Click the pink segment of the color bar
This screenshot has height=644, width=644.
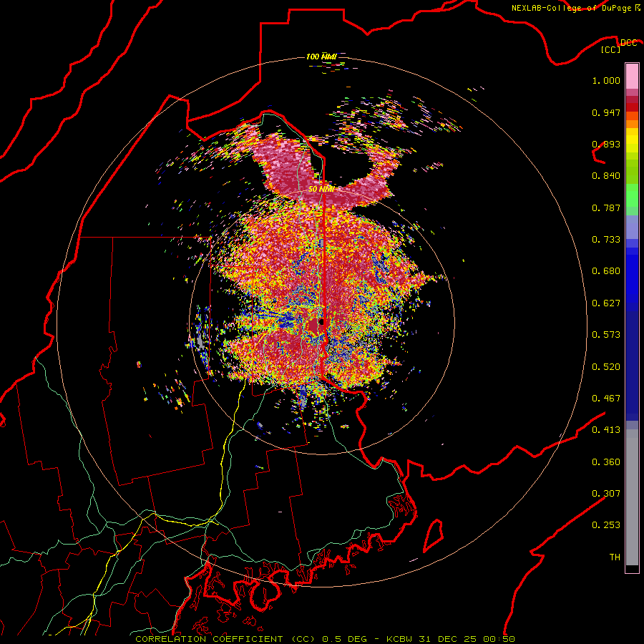(632, 76)
